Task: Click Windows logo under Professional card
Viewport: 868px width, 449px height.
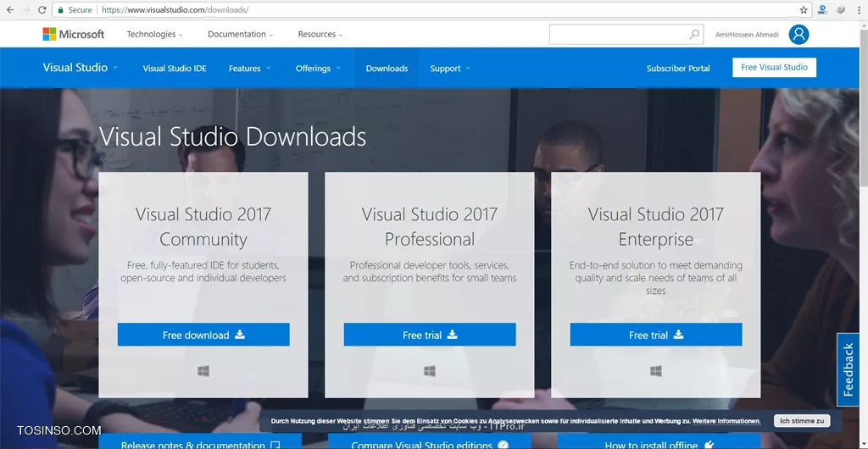Action: pos(430,371)
